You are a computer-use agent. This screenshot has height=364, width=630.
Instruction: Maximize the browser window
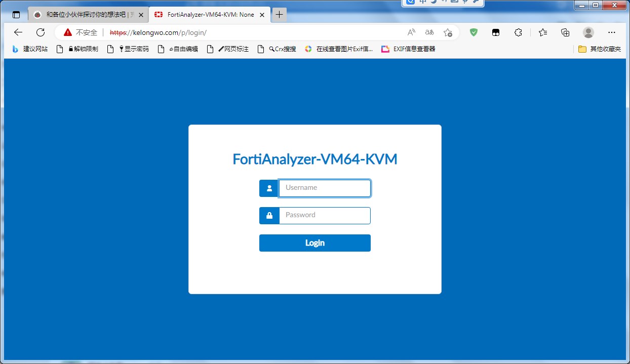coord(596,5)
